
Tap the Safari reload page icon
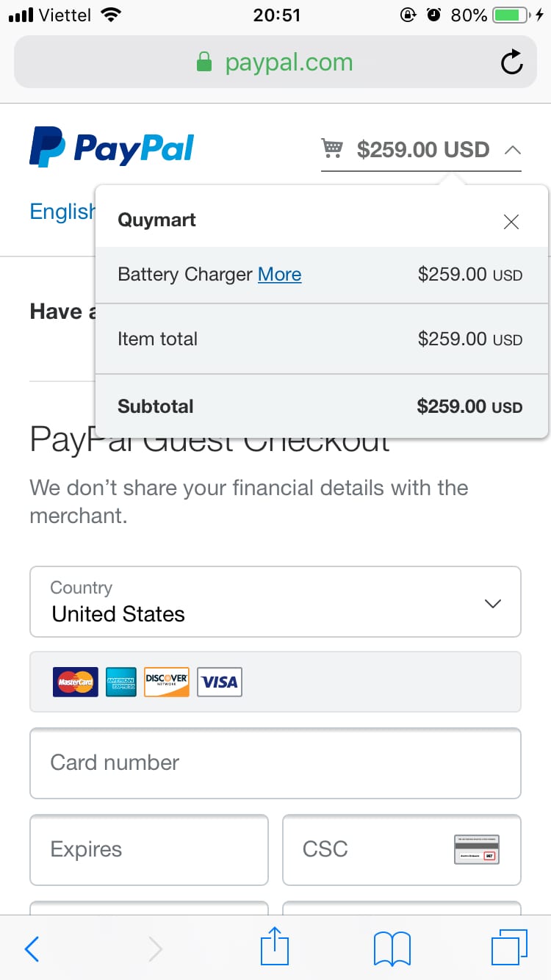pyautogui.click(x=512, y=62)
